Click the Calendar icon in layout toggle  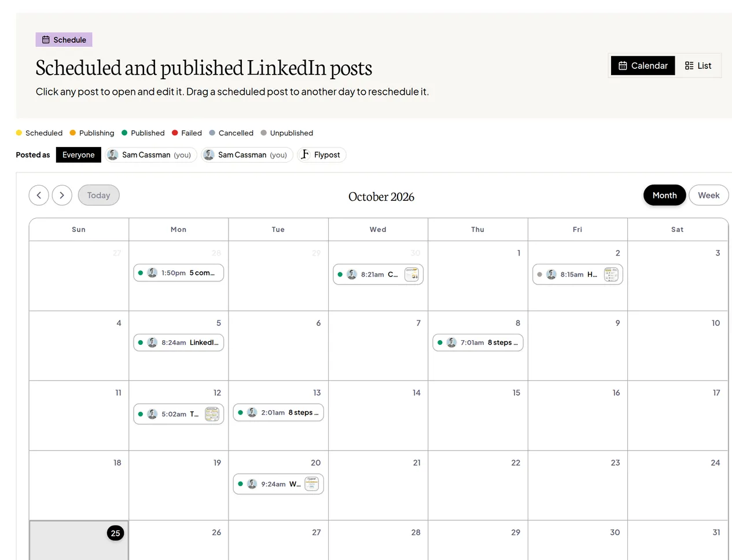[x=623, y=66]
